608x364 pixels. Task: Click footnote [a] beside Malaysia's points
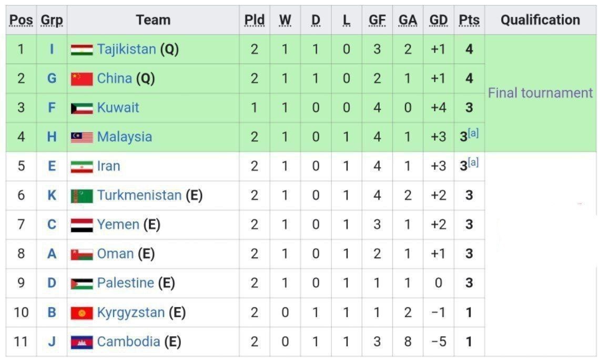473,133
